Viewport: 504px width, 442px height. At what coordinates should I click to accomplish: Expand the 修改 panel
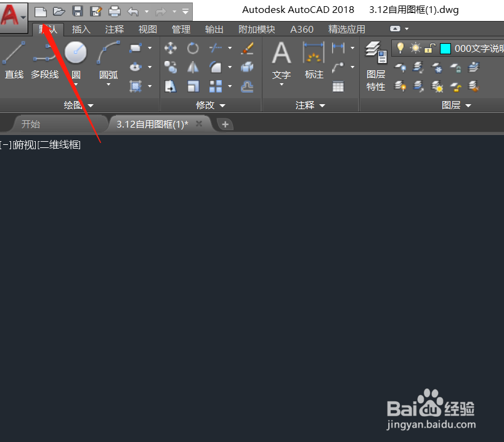[x=211, y=105]
